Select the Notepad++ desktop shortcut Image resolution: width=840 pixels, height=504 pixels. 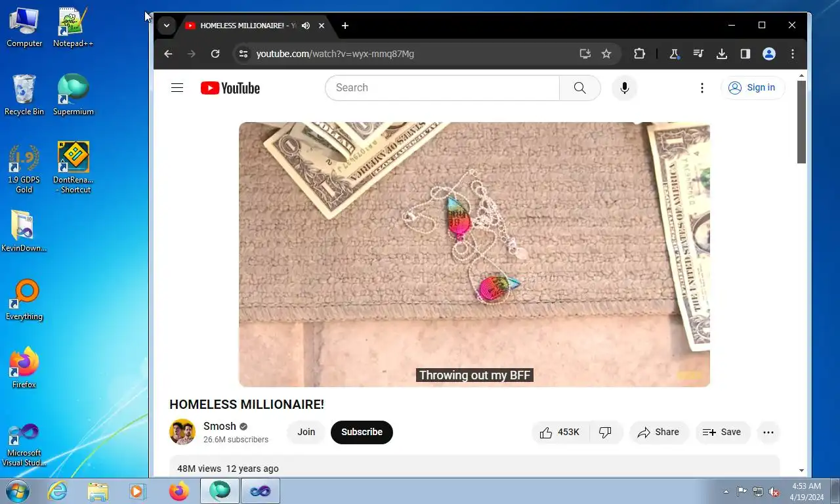coord(73,28)
